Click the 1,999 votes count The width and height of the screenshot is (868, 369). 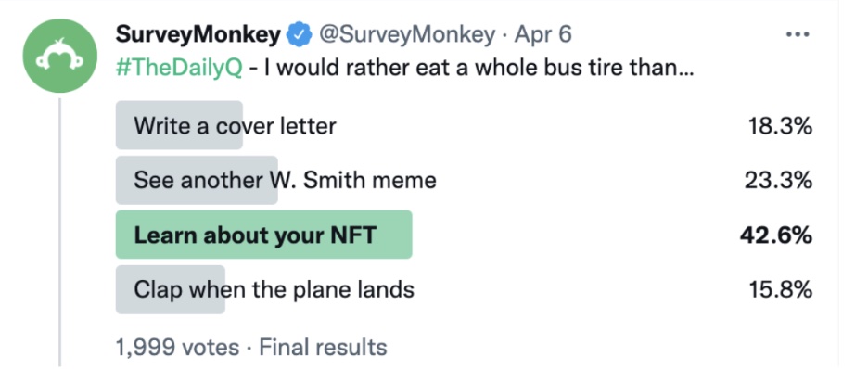177,348
